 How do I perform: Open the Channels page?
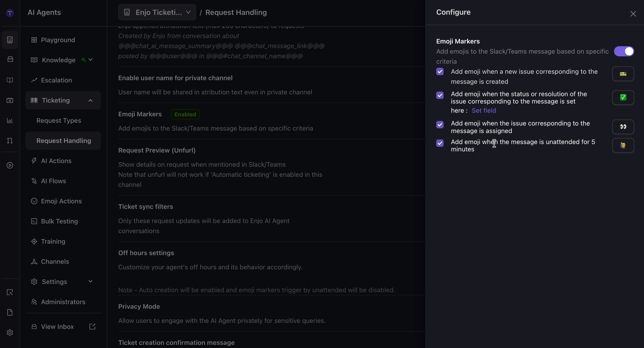(55, 261)
